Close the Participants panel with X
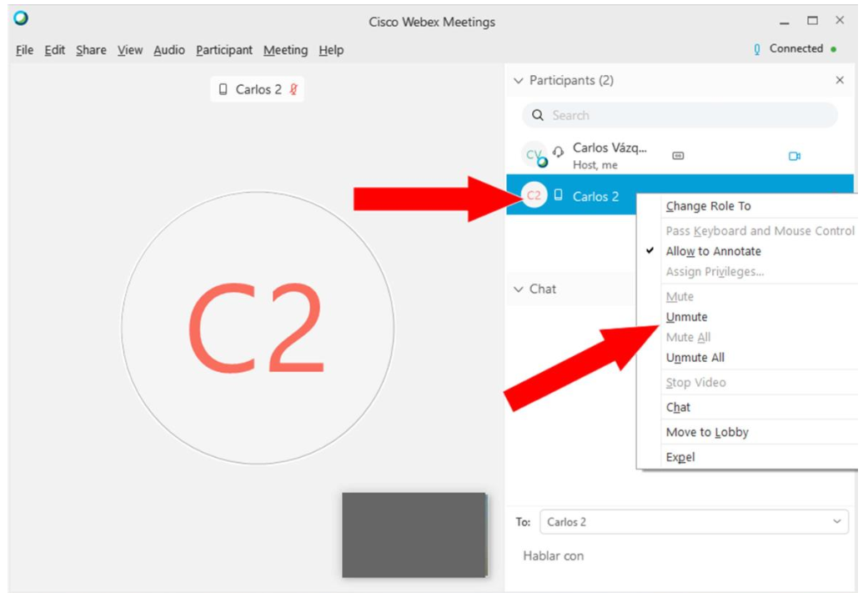This screenshot has width=868, height=593. coord(840,80)
